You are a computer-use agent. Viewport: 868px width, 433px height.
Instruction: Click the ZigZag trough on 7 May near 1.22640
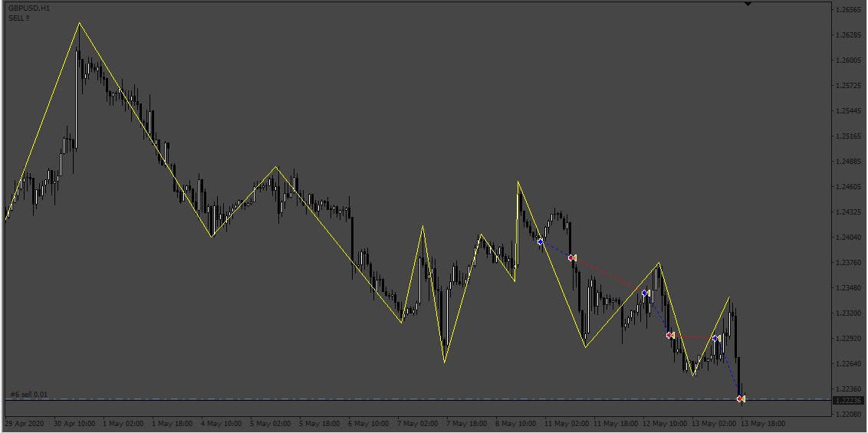(x=445, y=362)
